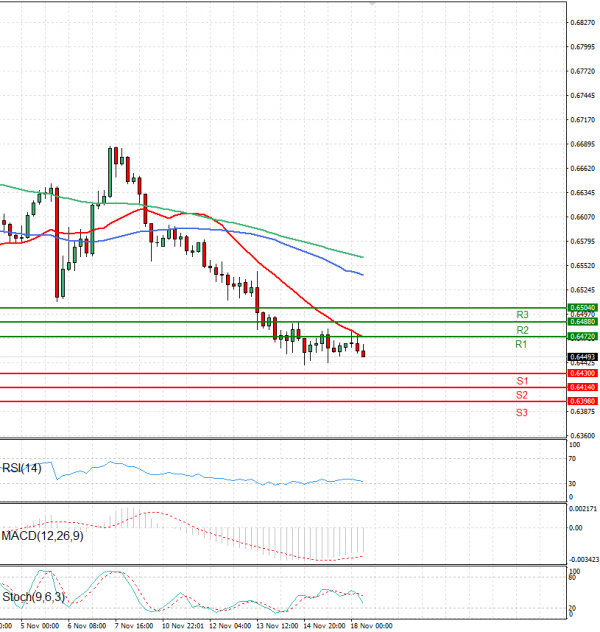This screenshot has width=600, height=632.
Task: Select the 0.64140 support price tag
Action: (583, 387)
